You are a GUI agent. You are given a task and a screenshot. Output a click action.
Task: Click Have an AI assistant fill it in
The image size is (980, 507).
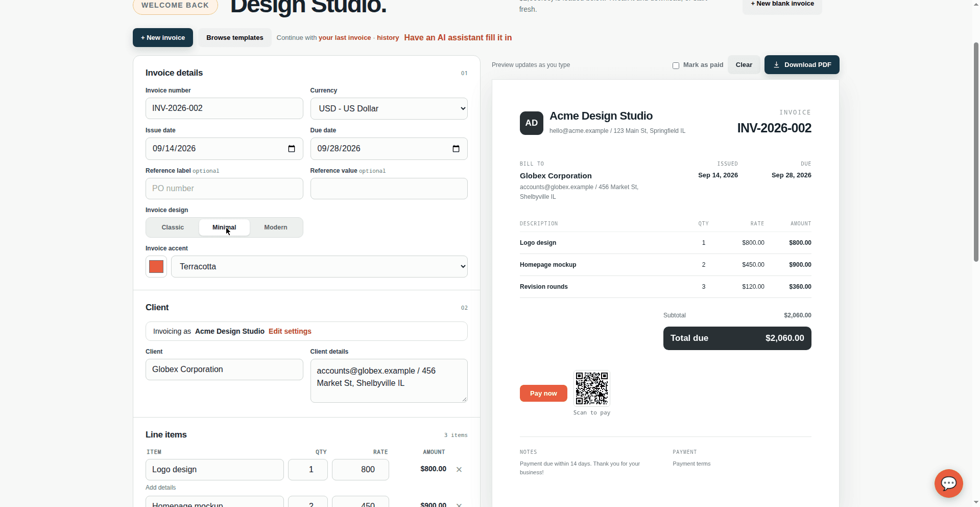click(x=458, y=38)
